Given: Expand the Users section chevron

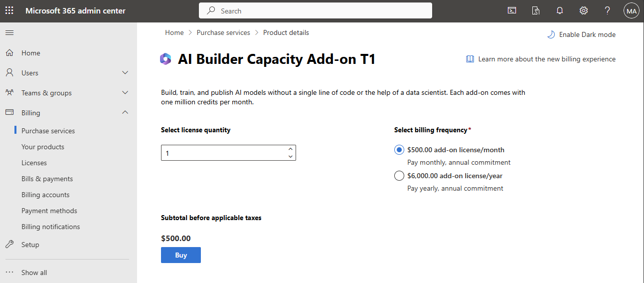Looking at the screenshot, I should 125,73.
